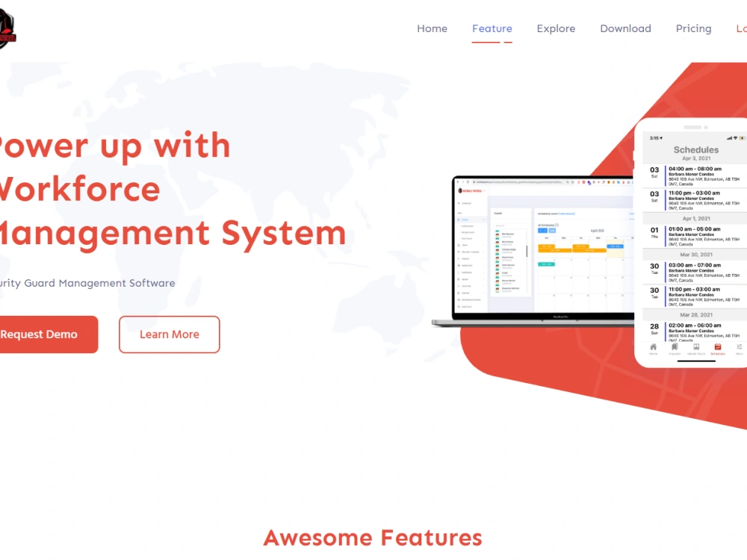The width and height of the screenshot is (747, 560).
Task: Click the 'Mar 28, 2021' date header
Action: [696, 315]
